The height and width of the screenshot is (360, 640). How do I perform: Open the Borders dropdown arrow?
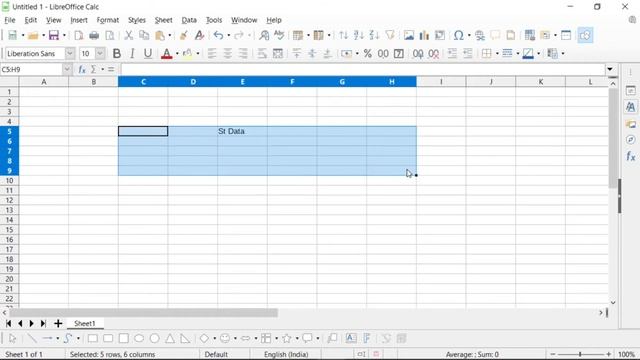tap(497, 53)
